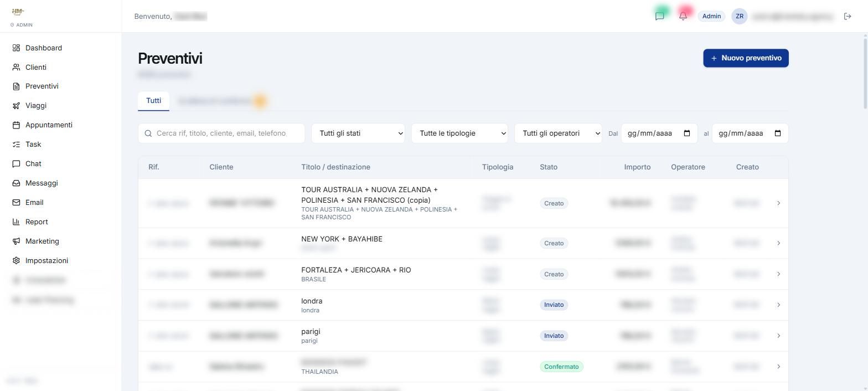Open the Tutte le tipologie dropdown
This screenshot has width=868, height=391.
coord(459,133)
